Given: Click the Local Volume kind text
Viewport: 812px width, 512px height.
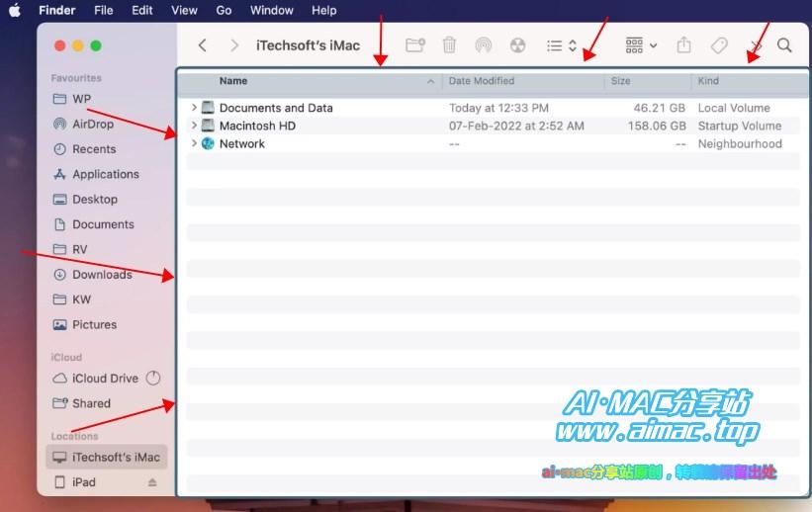Looking at the screenshot, I should point(734,108).
